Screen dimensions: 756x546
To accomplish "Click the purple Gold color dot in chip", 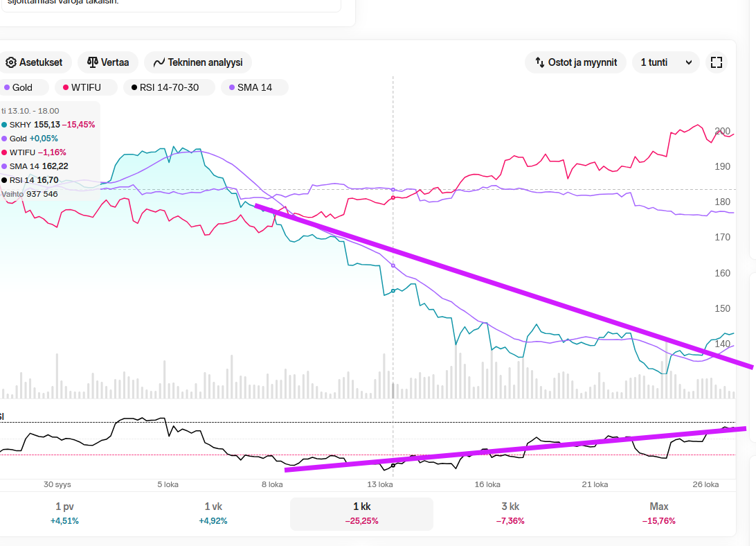I will point(7,87).
